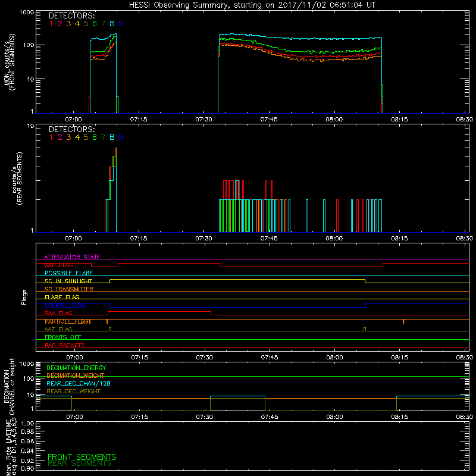
Task: Click the GAP_FLAG label
Action: point(58,265)
